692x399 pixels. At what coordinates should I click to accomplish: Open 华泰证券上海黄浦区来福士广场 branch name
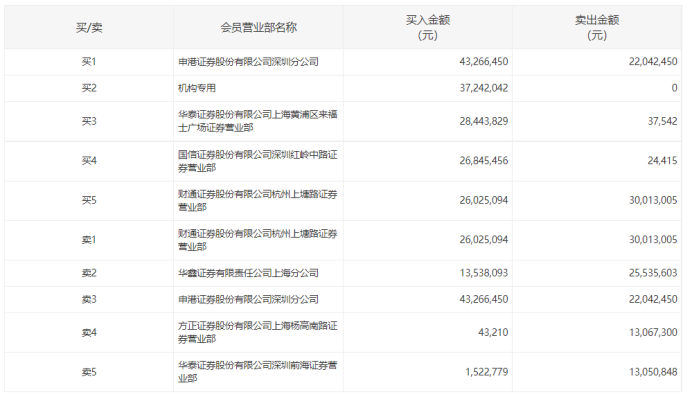click(x=258, y=121)
